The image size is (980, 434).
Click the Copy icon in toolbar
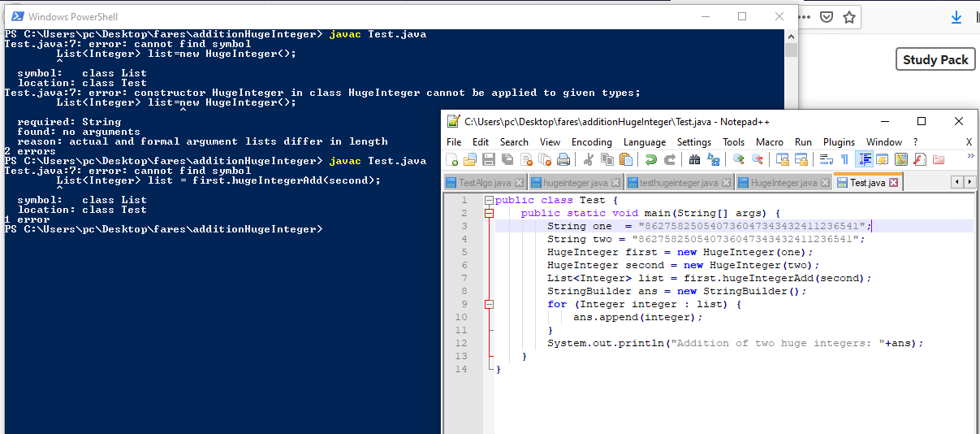(607, 159)
